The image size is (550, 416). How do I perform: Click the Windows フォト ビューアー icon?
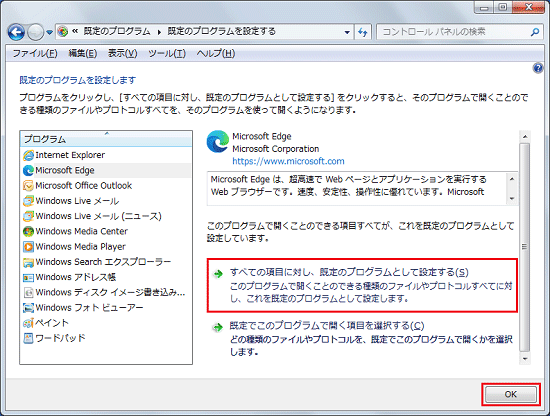coord(28,308)
